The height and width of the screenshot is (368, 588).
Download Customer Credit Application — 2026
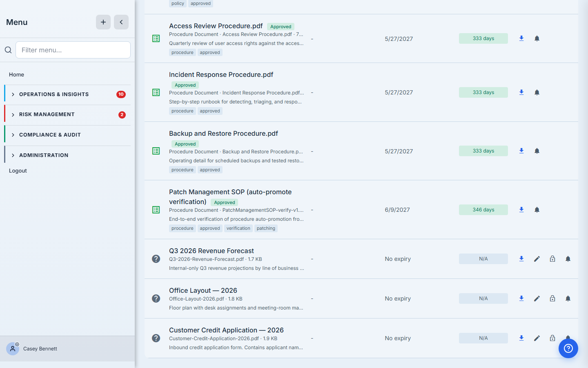[x=521, y=338]
